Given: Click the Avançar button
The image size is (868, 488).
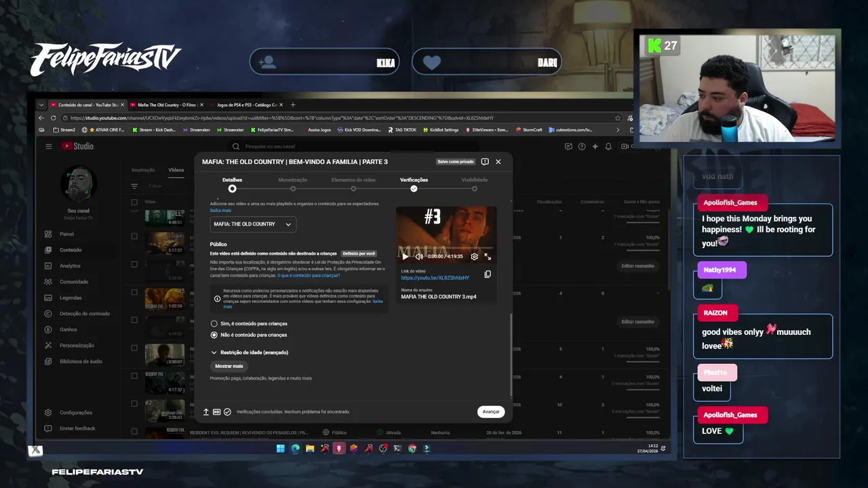Looking at the screenshot, I should pyautogui.click(x=491, y=411).
